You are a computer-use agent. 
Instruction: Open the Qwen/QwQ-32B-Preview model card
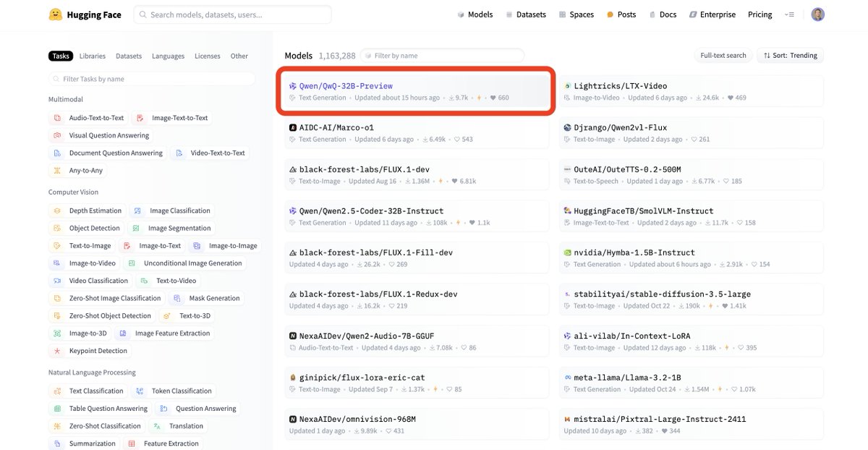[x=416, y=91]
